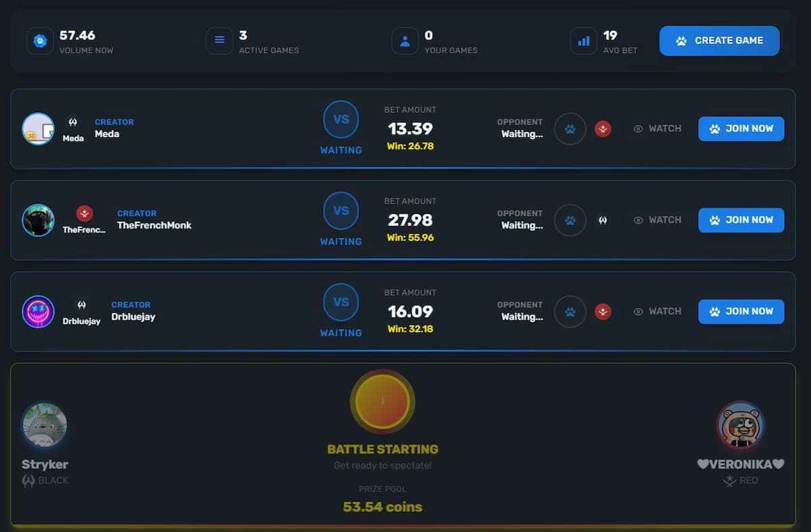Open Stryker's Totoro avatar

pyautogui.click(x=44, y=425)
